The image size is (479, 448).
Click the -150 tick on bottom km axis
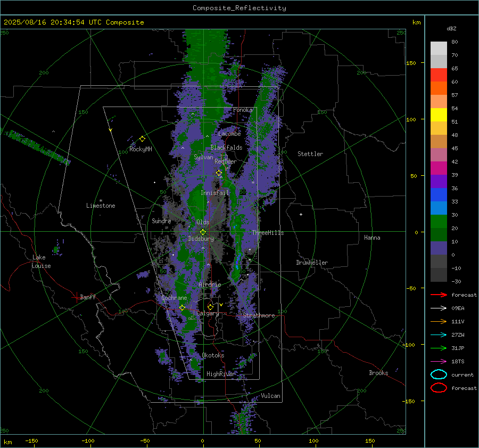click(31, 441)
